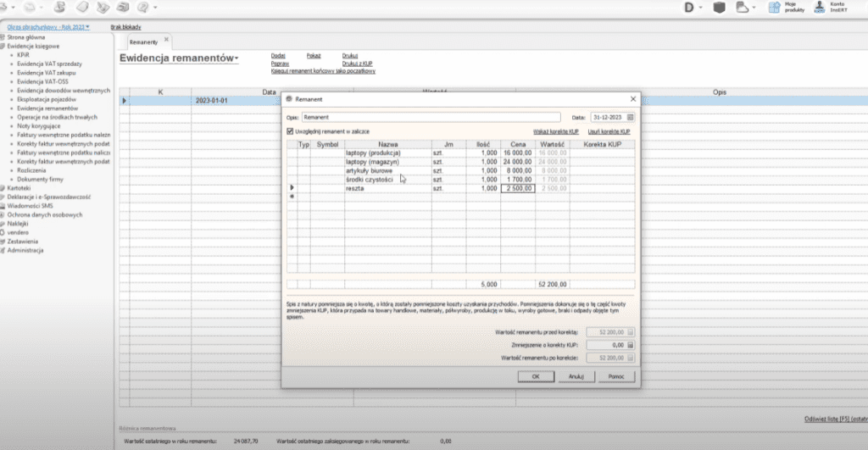Click the Anuluj button

point(576,375)
